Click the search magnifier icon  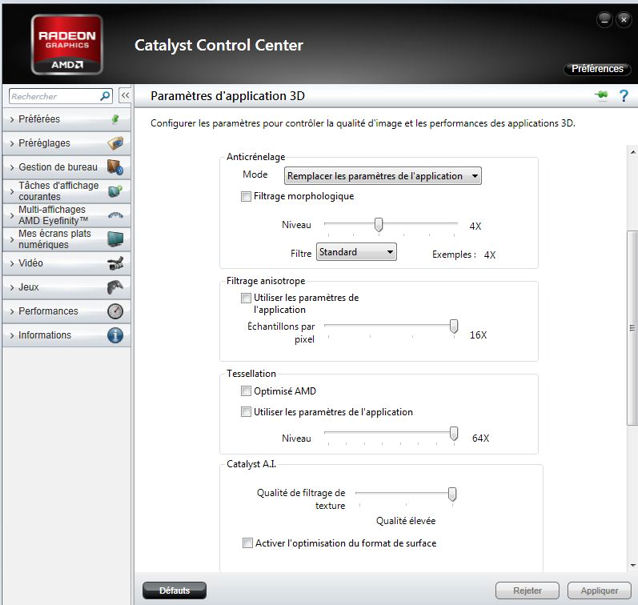click(x=105, y=96)
